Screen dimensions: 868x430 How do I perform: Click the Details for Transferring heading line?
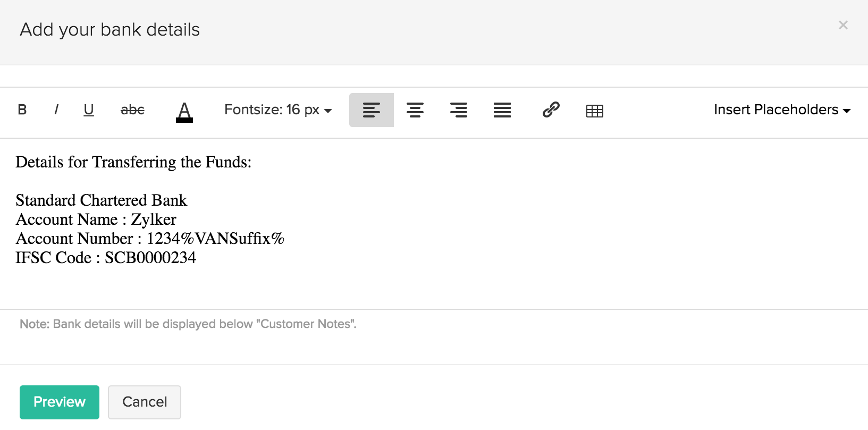[x=133, y=162]
